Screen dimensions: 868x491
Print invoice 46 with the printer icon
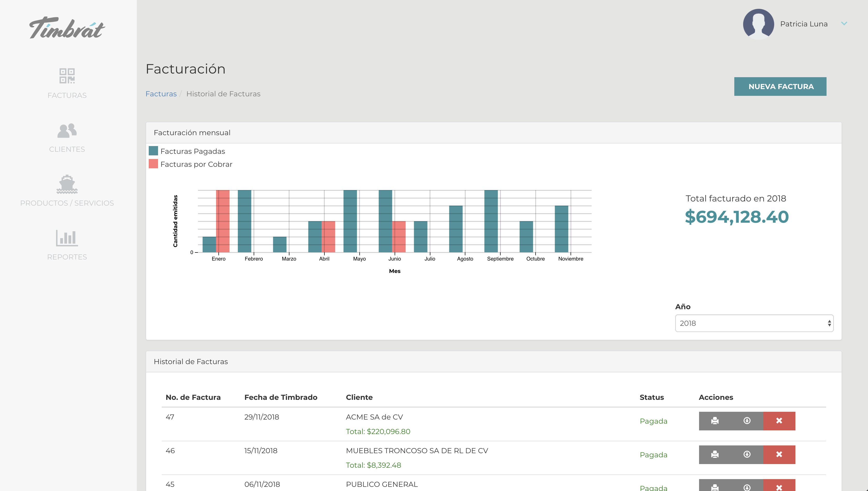tap(715, 454)
